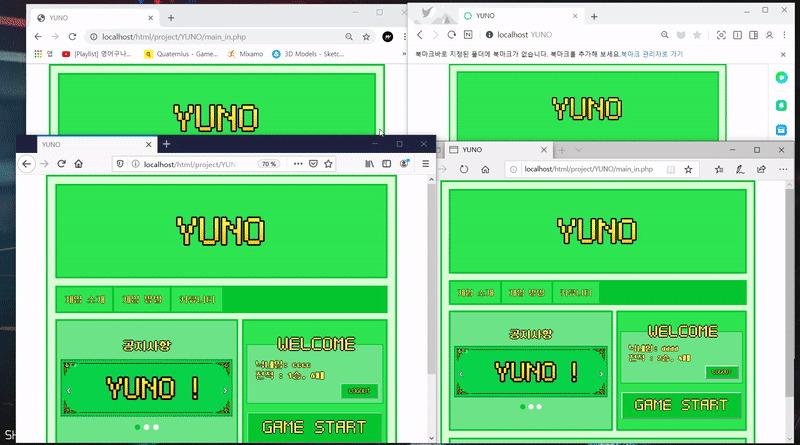The width and height of the screenshot is (800, 445).
Task: Dismiss the Whale bookmark notice bar
Action: pyautogui.click(x=783, y=54)
